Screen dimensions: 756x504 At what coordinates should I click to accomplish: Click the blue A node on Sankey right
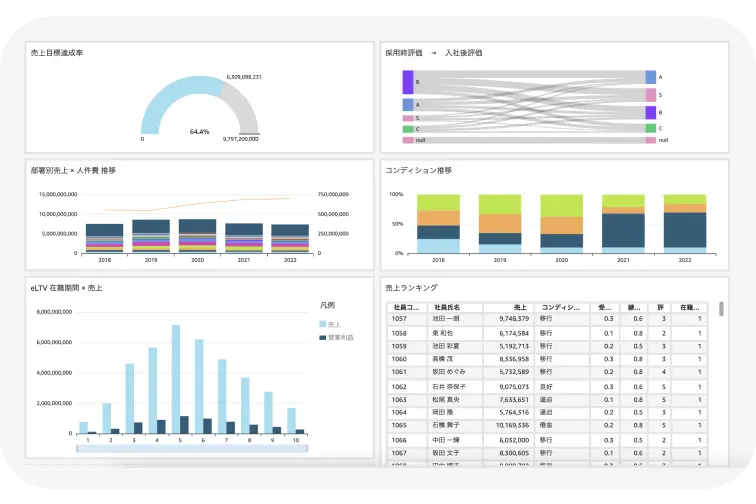(650, 77)
